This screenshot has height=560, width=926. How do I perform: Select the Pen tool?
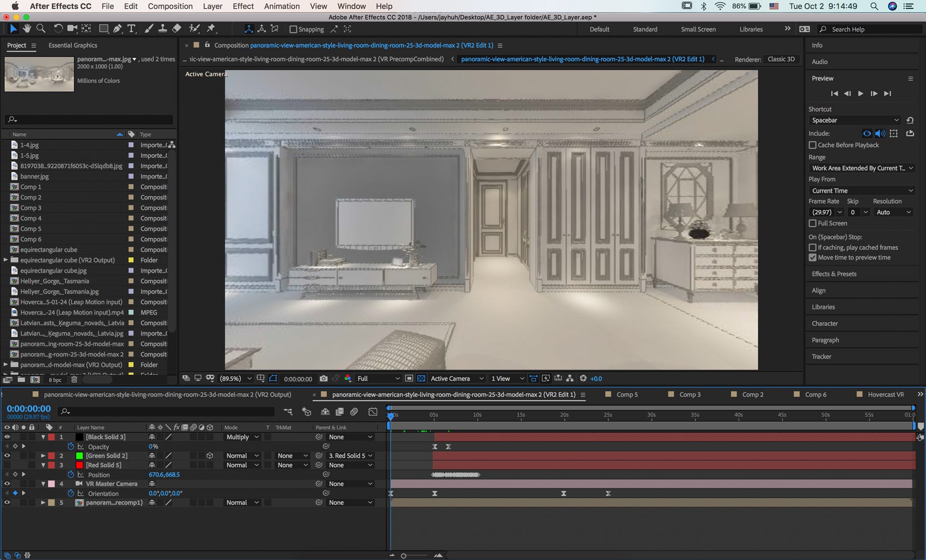click(x=118, y=29)
